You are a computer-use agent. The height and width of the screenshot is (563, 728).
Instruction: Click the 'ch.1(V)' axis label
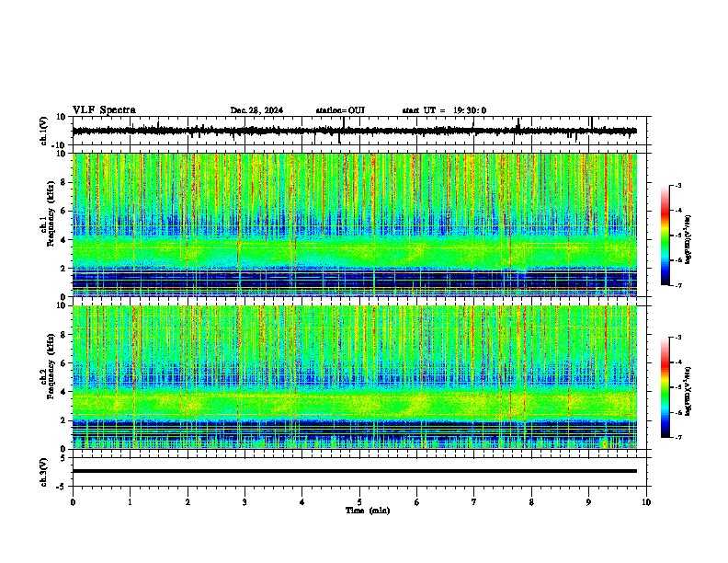point(44,131)
